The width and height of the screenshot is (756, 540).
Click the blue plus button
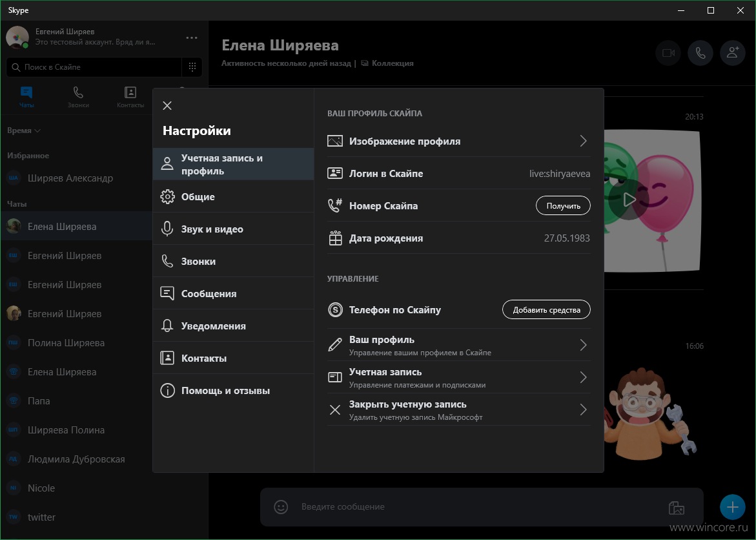pos(732,506)
